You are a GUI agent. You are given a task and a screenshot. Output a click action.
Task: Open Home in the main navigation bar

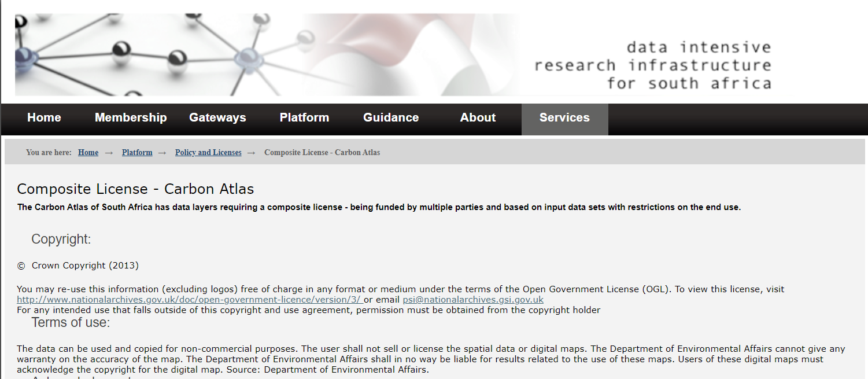tap(44, 117)
